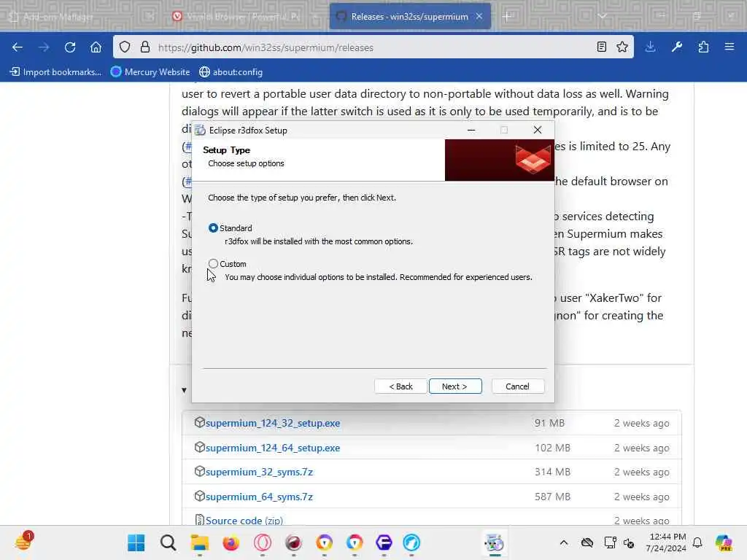Open the Copilot preview icon

723,542
